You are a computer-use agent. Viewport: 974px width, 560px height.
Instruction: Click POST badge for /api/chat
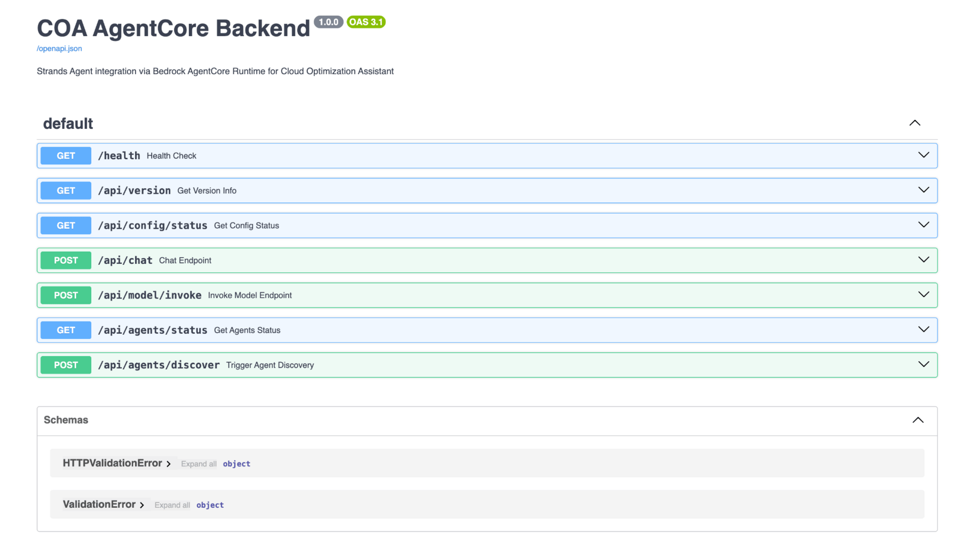pyautogui.click(x=66, y=260)
